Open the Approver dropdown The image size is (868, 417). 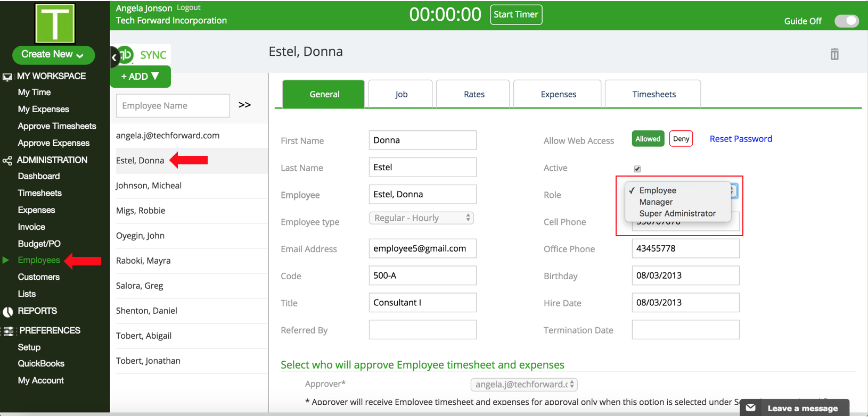524,384
